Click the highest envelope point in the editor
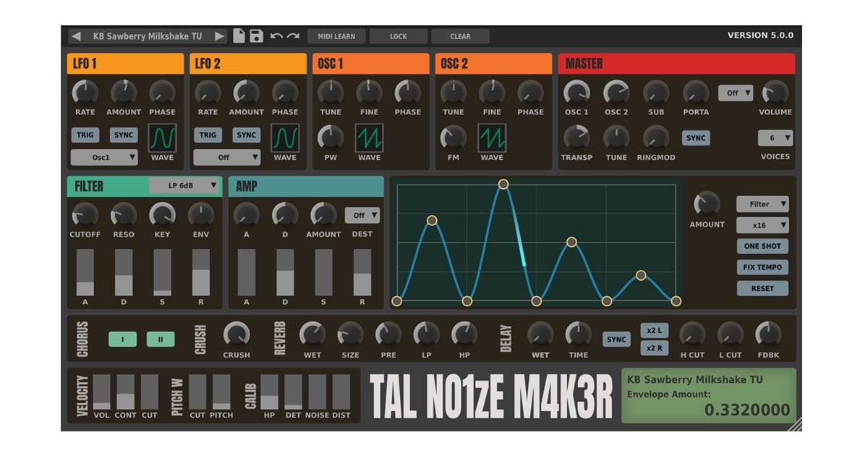This screenshot has height=456, width=868. (503, 185)
